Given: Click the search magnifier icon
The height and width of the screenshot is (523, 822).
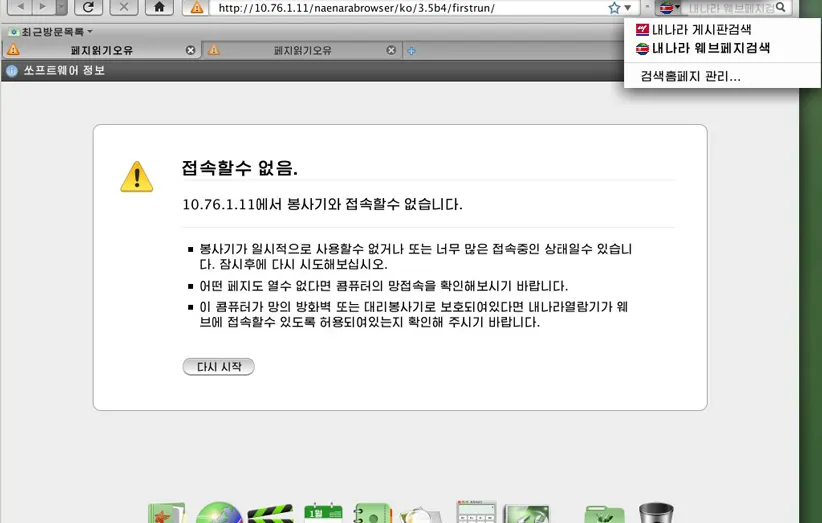Looking at the screenshot, I should 780,8.
